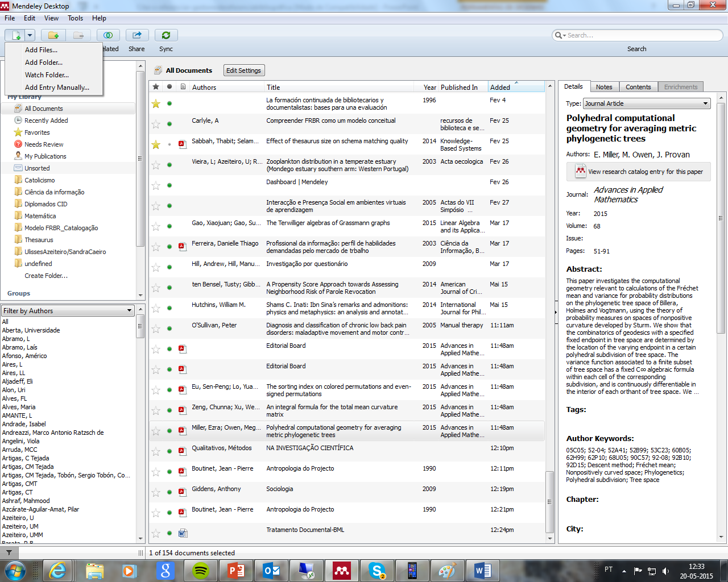The height and width of the screenshot is (582, 728).
Task: Toggle favorite star for the 1996 La formación row
Action: (x=156, y=103)
